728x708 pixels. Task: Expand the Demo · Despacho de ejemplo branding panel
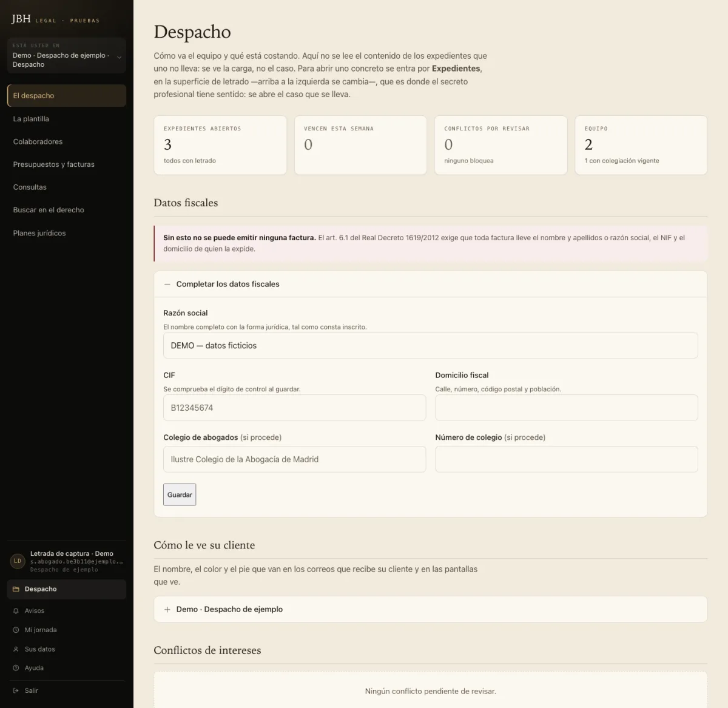431,609
